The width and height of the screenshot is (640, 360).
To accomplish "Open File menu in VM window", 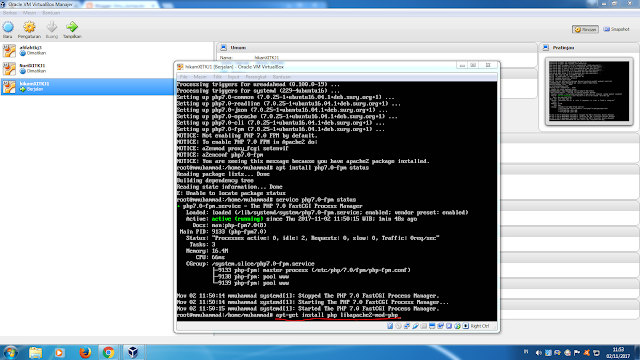I will click(x=184, y=77).
